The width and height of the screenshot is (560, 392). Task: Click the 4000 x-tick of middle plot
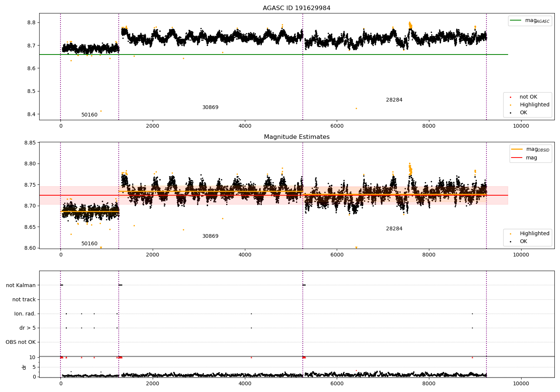[x=245, y=255]
